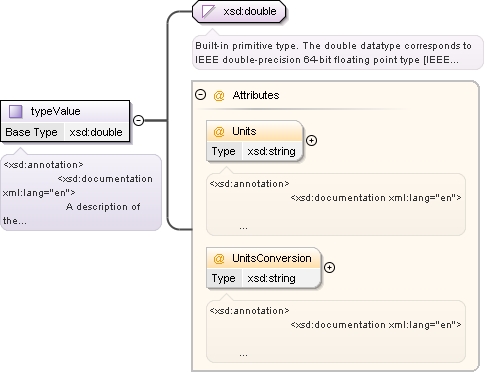Click the purple square typeValue icon
Viewport: 491px width, 373px height.
coord(15,111)
